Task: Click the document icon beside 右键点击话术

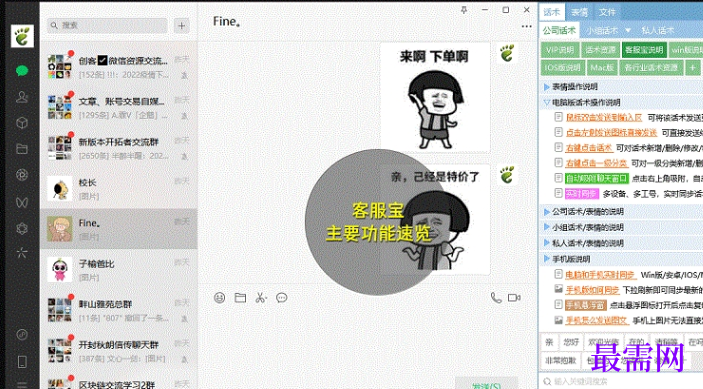Action: coord(558,147)
